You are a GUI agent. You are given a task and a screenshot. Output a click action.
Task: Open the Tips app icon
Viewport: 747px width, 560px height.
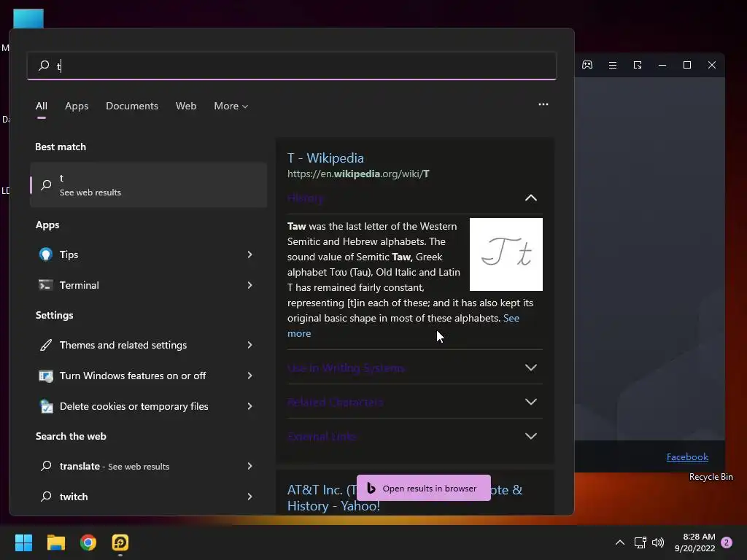point(46,254)
